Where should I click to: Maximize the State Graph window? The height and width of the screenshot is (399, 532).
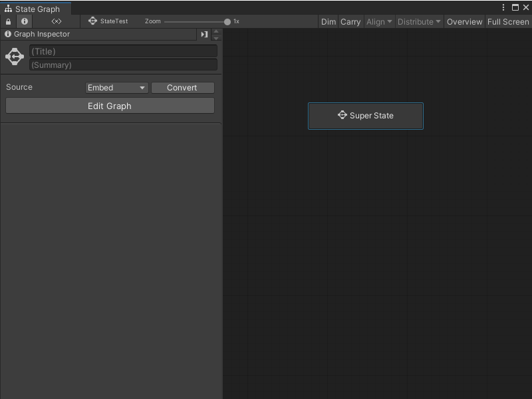pos(515,7)
